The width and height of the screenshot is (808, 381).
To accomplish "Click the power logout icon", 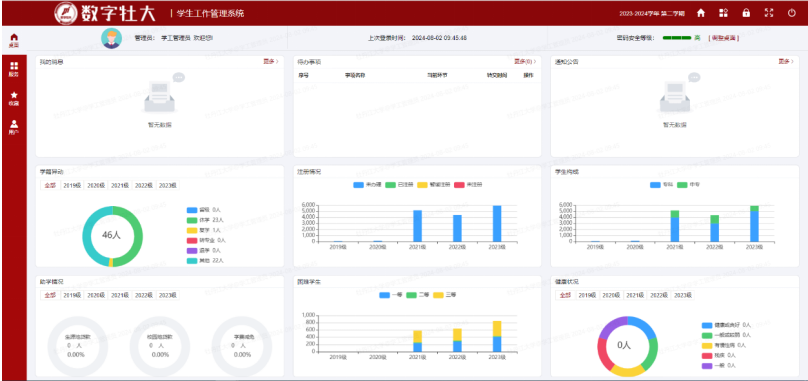I will tap(792, 13).
